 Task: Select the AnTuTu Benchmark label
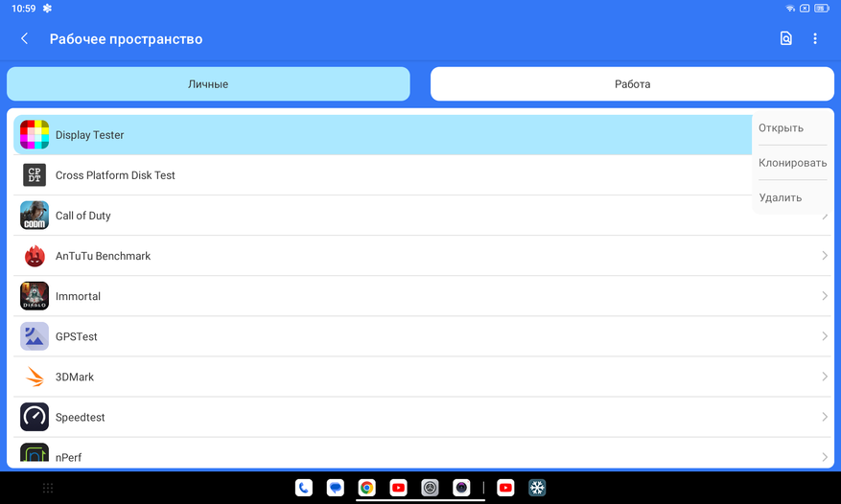pyautogui.click(x=103, y=256)
